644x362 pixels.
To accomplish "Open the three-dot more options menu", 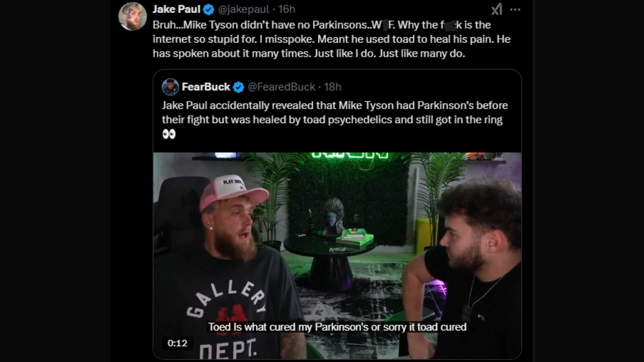I will click(515, 10).
